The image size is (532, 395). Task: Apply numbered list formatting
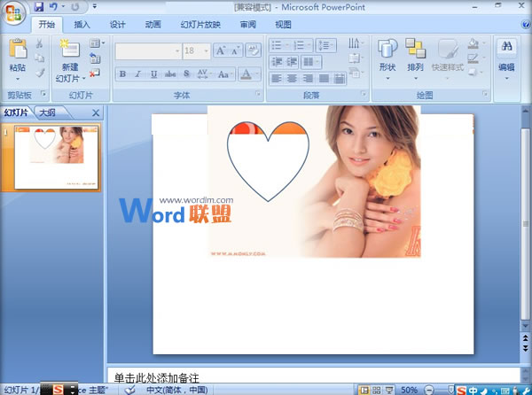[301, 45]
